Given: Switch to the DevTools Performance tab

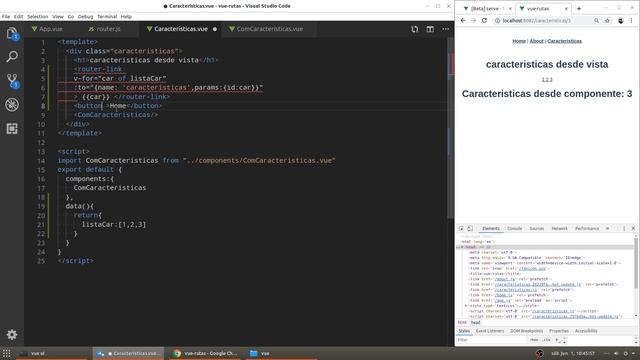Looking at the screenshot, I should pos(587,229).
